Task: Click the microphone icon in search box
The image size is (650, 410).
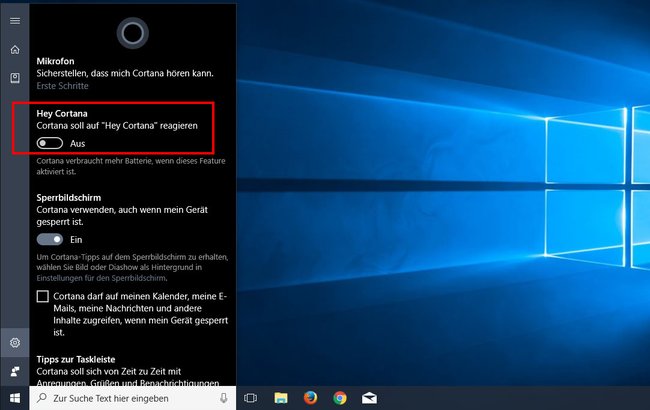Action: click(223, 398)
